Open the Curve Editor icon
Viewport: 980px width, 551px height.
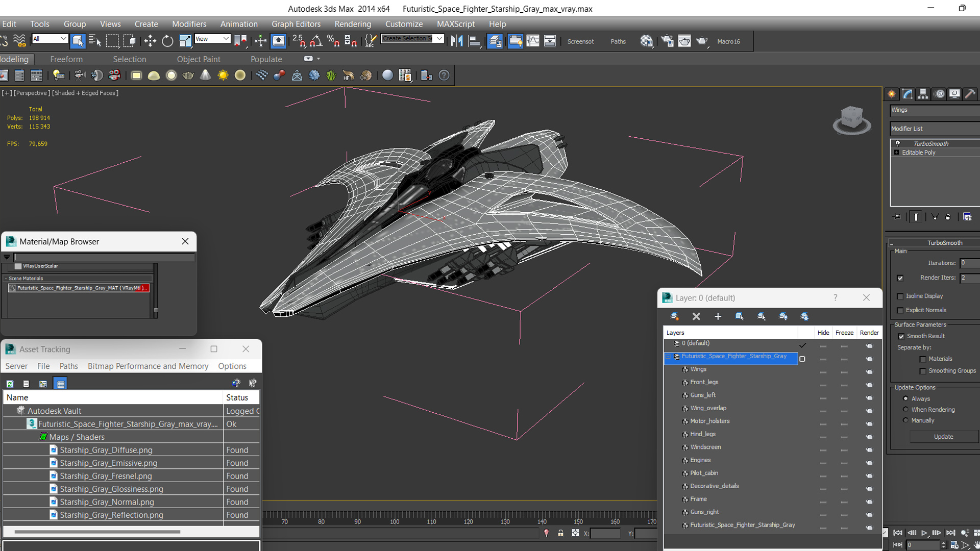[x=532, y=41]
